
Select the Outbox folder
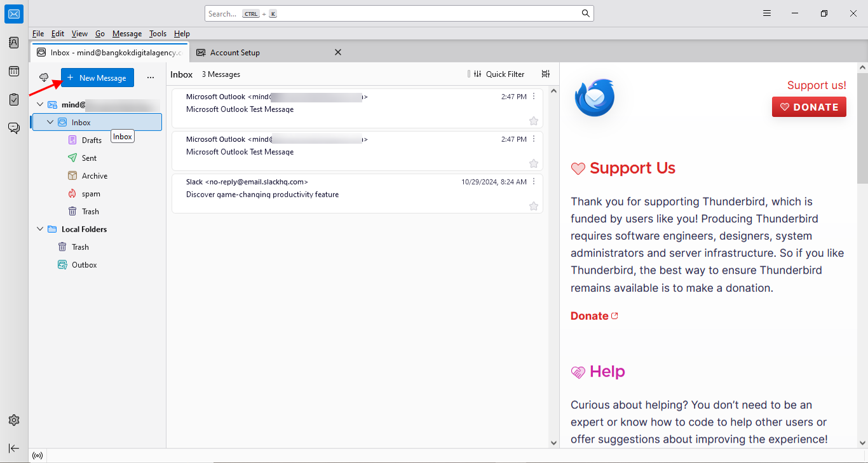click(97, 265)
